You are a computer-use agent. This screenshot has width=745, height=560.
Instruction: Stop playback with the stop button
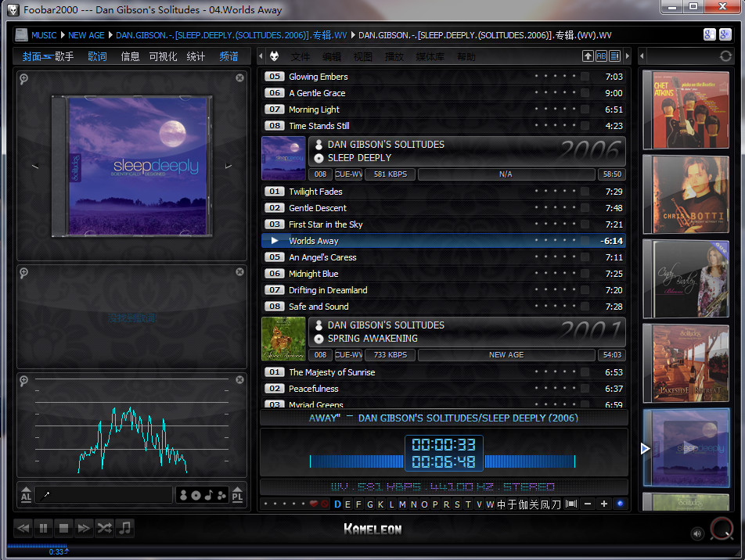point(63,528)
